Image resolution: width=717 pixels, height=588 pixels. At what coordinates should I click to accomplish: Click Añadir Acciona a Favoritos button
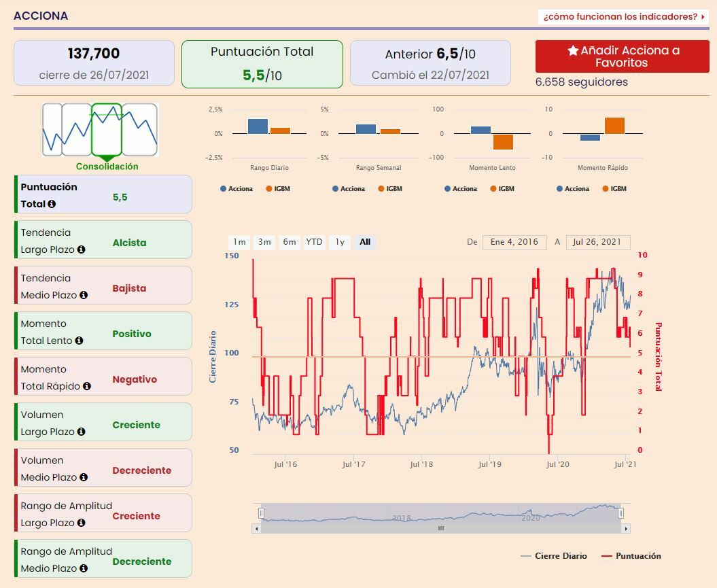pyautogui.click(x=623, y=56)
